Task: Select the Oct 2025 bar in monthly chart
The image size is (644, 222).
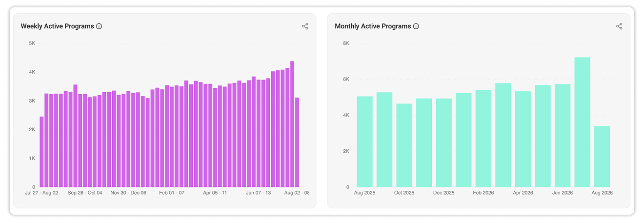Action: pos(404,145)
